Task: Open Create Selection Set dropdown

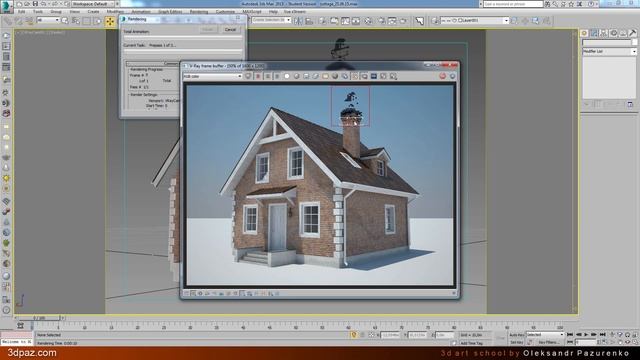Action: pos(271,20)
